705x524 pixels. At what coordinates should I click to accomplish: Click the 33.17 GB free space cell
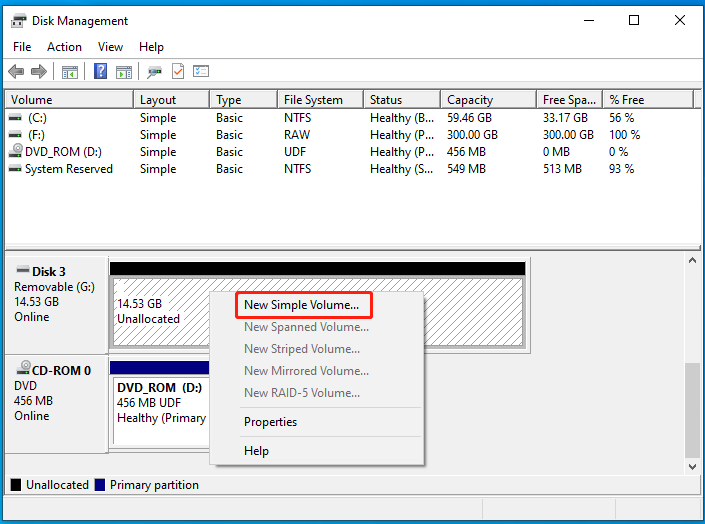[565, 118]
